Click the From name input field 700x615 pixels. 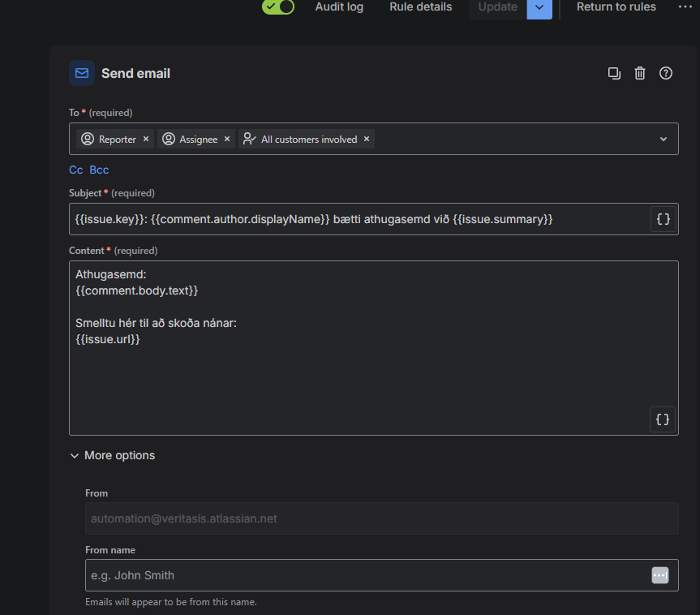point(324,575)
